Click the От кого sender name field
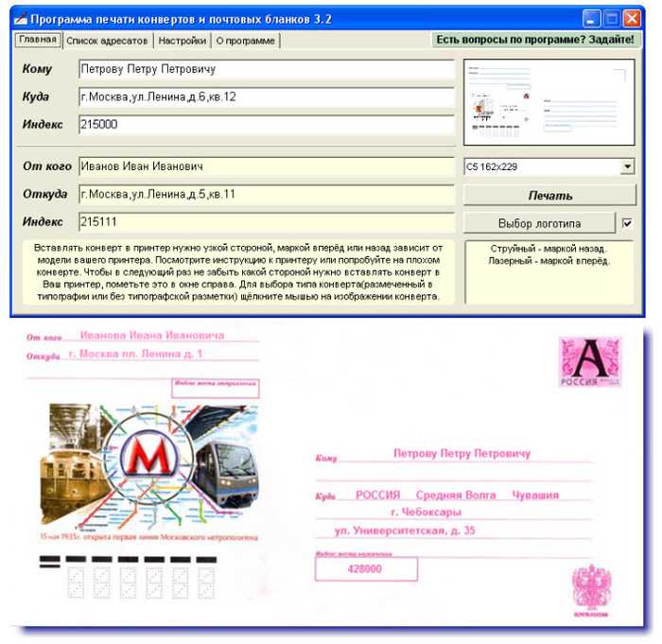This screenshot has height=644, width=662. (x=267, y=166)
